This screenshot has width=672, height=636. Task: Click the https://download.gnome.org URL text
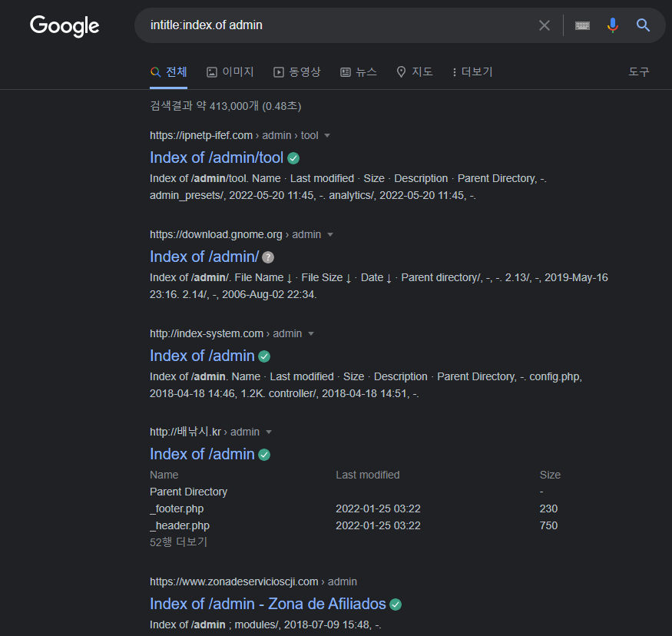point(216,234)
